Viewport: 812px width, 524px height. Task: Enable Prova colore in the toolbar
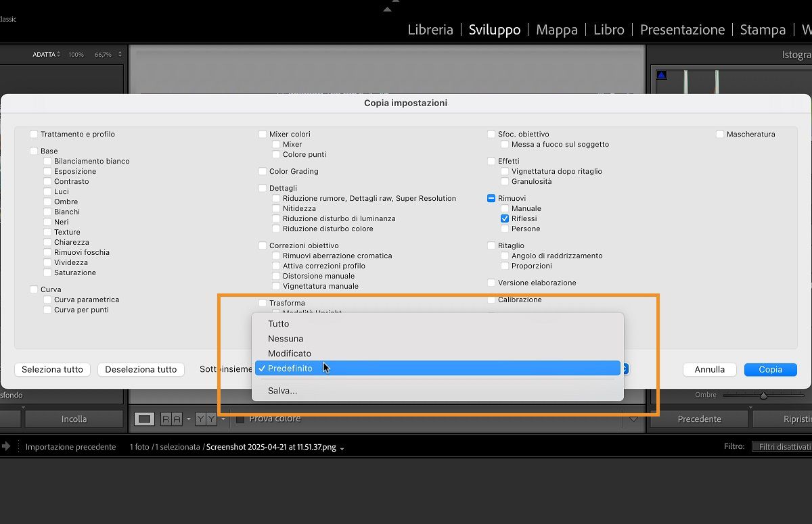(x=240, y=419)
